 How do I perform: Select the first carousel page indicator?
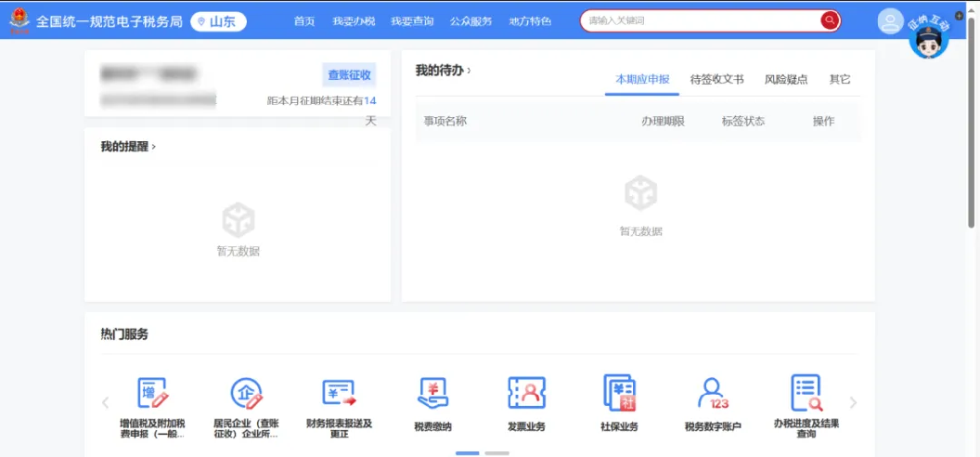468,452
